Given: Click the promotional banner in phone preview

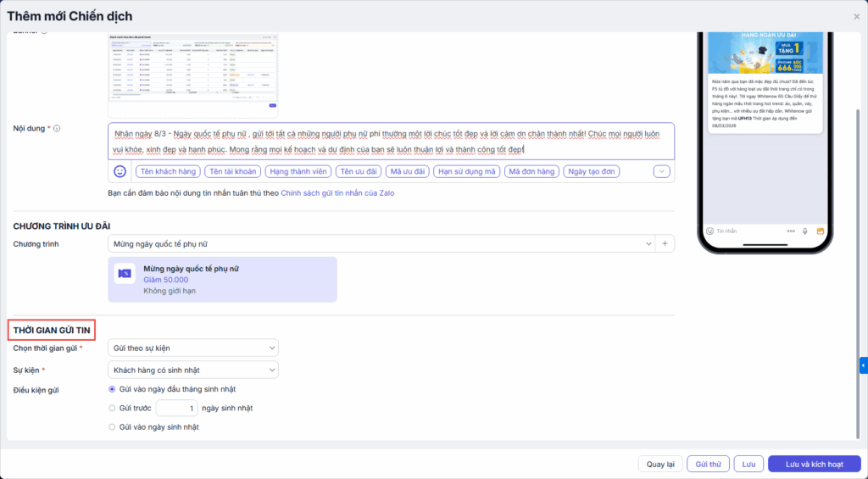Looking at the screenshot, I should tap(765, 53).
